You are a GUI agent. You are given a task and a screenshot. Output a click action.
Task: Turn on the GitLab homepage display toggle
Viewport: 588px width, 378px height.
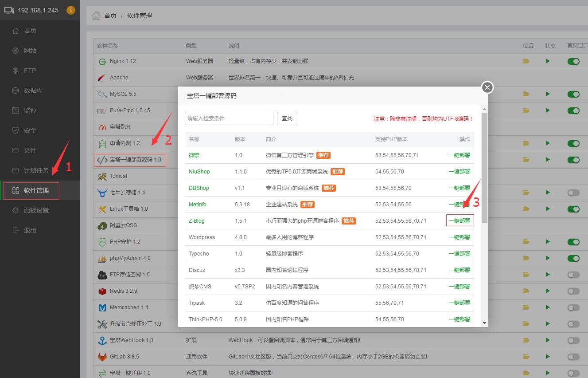(573, 357)
